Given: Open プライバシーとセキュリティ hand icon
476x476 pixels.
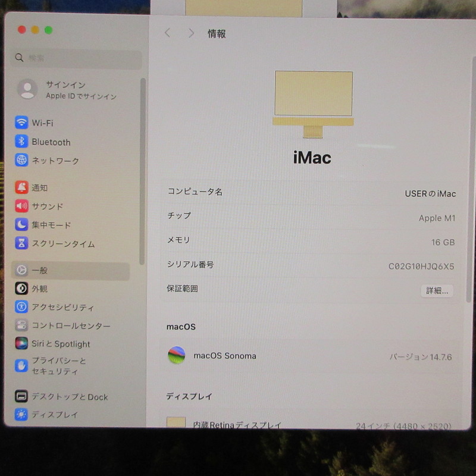Looking at the screenshot, I should tap(21, 365).
